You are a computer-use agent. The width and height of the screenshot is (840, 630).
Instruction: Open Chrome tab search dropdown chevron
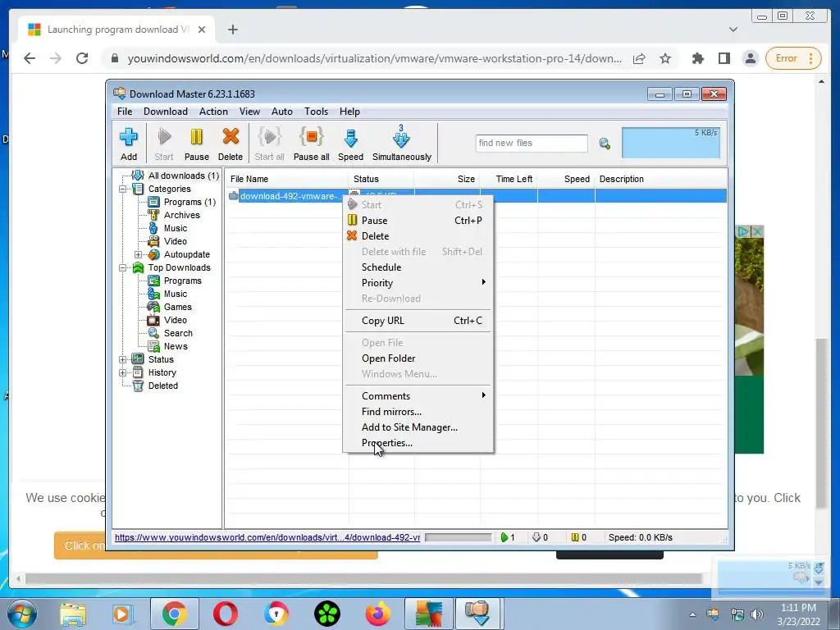733,30
